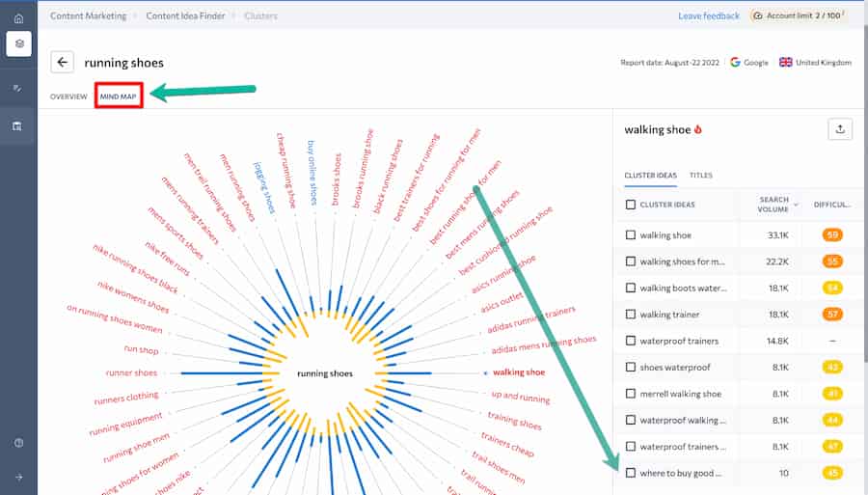The image size is (868, 495).
Task: Export the walking shoe cluster
Action: 840,129
